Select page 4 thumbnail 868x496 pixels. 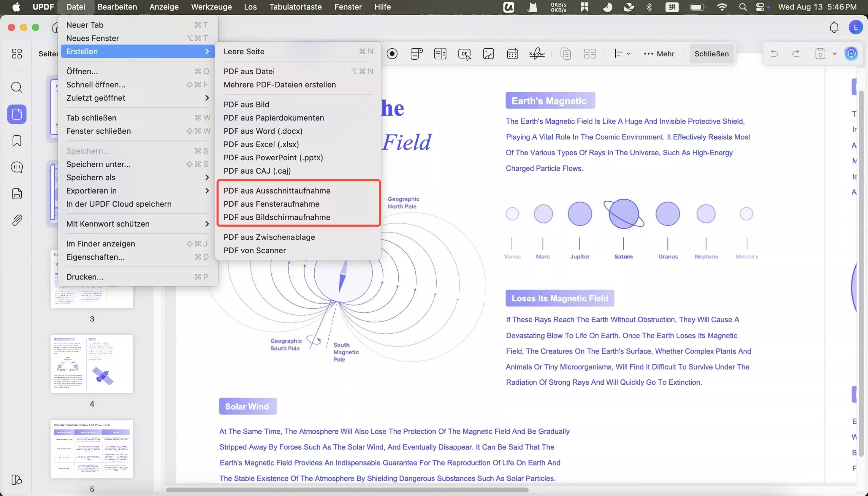tap(92, 364)
